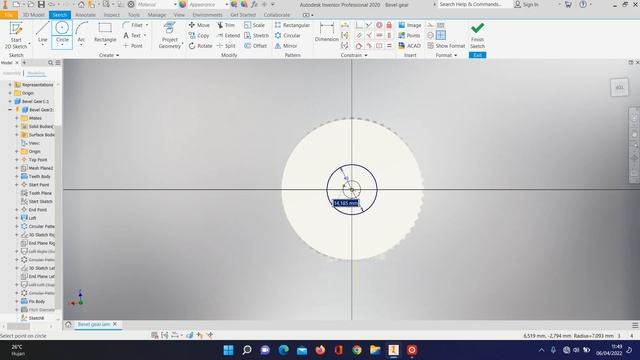This screenshot has width=640, height=360.
Task: Expand the Representations tree node
Action: (x=10, y=84)
